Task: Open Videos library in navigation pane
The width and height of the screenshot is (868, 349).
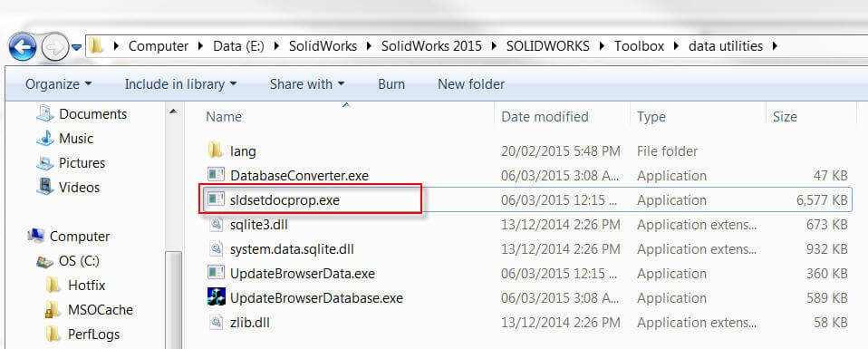Action: tap(79, 188)
